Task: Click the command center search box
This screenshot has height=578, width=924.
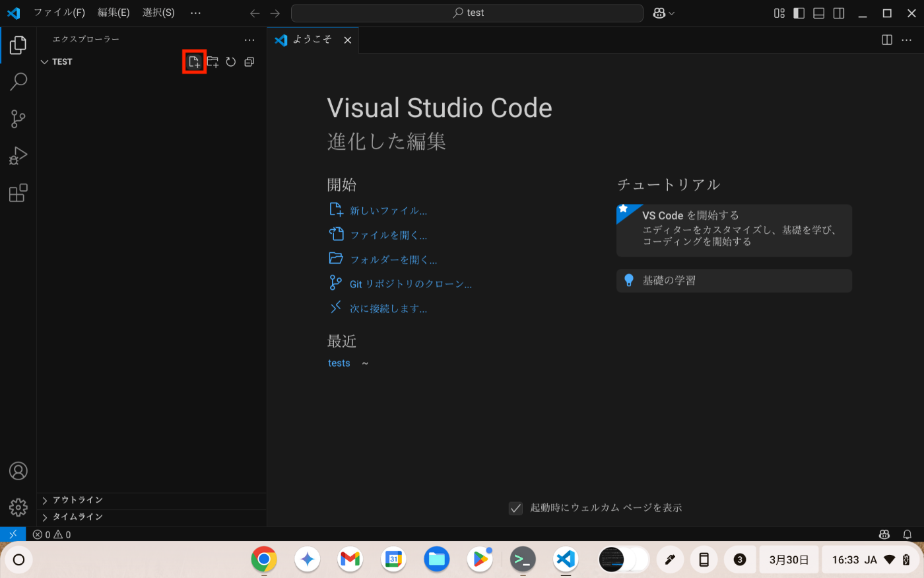Action: [x=467, y=13]
